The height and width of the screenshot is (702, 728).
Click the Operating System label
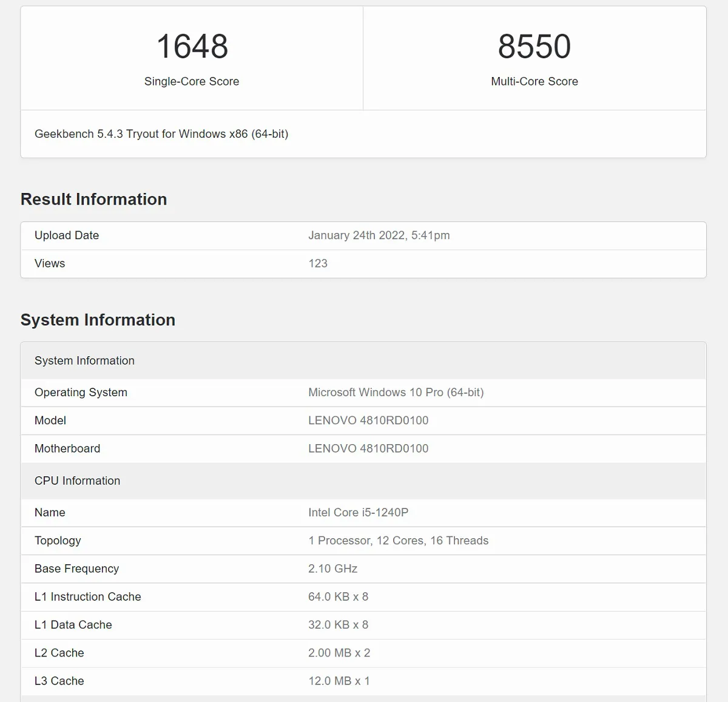(x=81, y=393)
